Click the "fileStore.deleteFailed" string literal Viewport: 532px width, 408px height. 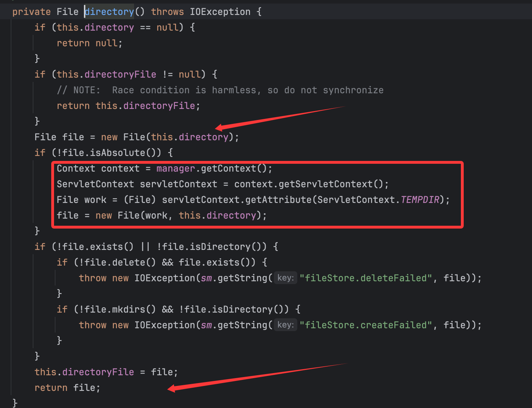(366, 278)
